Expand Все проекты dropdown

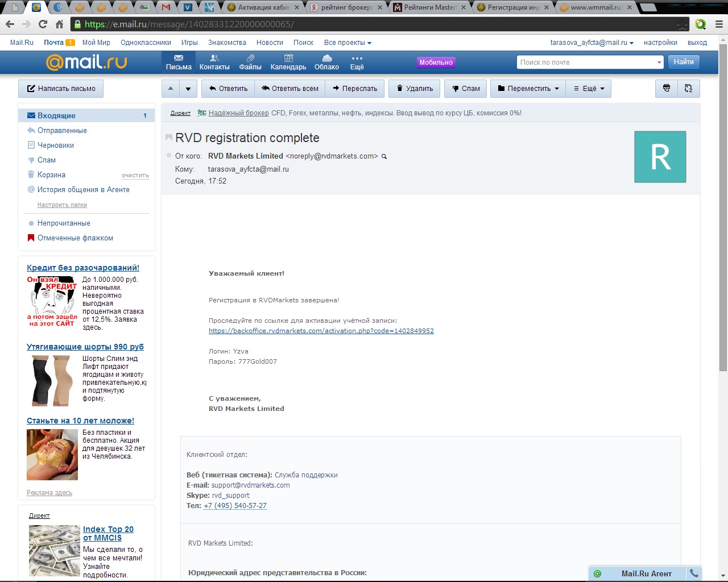[x=348, y=43]
